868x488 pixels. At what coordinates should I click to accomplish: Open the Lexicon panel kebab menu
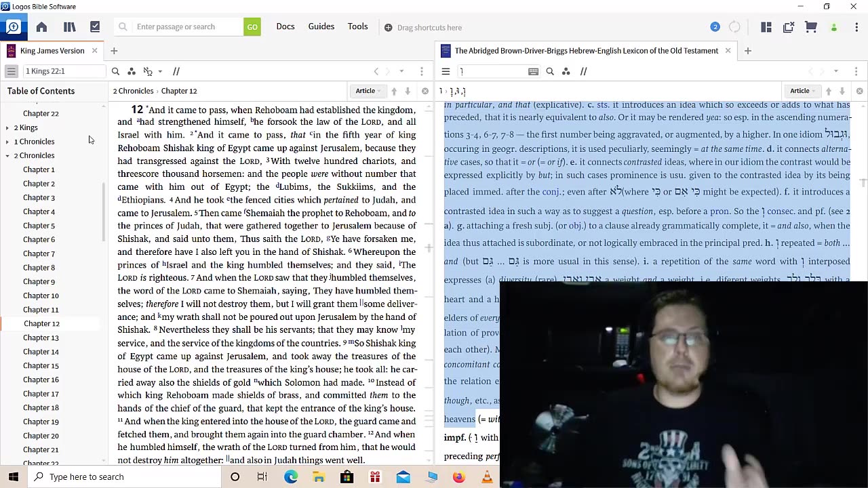(856, 71)
